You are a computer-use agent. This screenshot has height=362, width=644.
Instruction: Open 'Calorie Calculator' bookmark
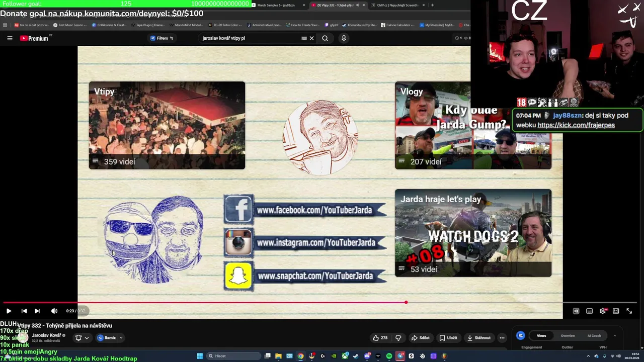[398, 25]
